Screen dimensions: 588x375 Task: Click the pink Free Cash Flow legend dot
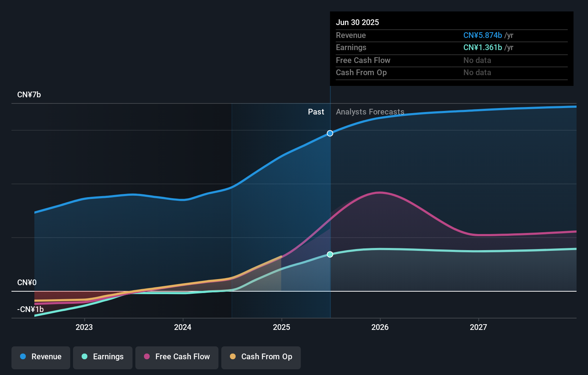tap(147, 357)
